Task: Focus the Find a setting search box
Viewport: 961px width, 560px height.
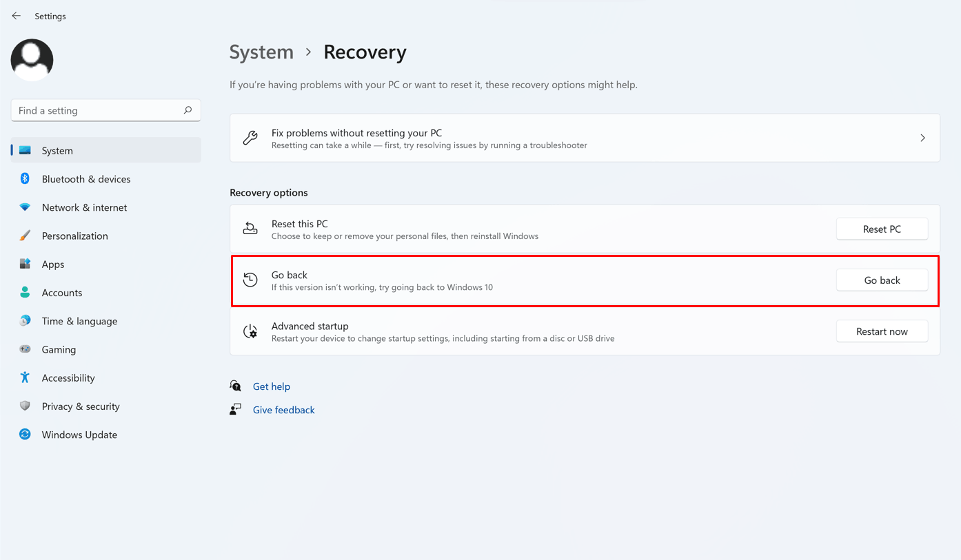Action: pyautogui.click(x=105, y=110)
